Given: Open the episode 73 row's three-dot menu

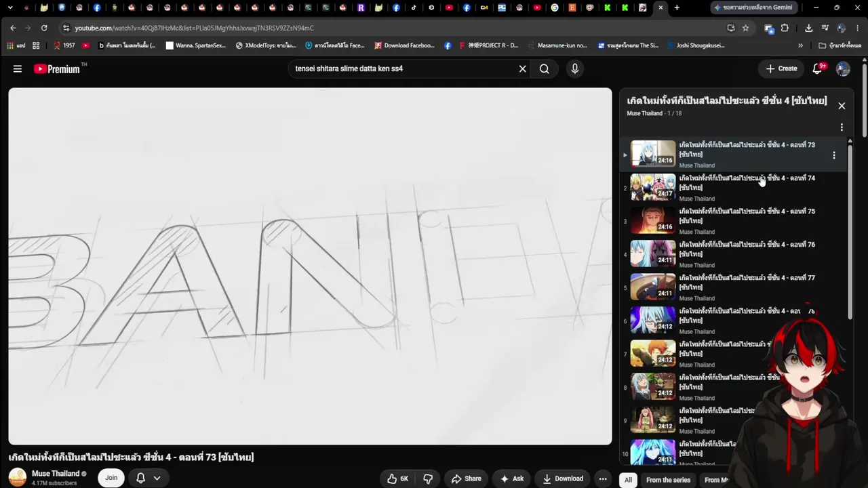Looking at the screenshot, I should 834,155.
